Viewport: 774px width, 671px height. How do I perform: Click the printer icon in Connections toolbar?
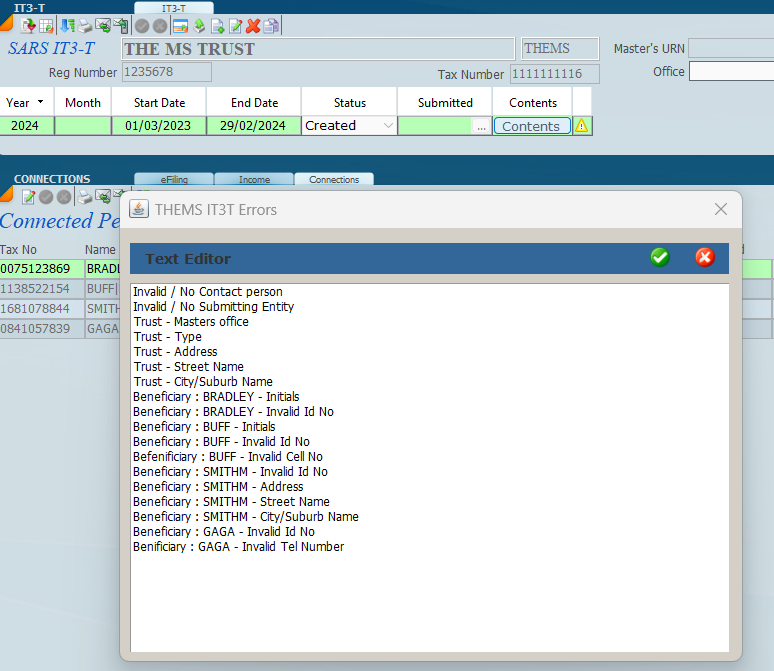pyautogui.click(x=85, y=197)
